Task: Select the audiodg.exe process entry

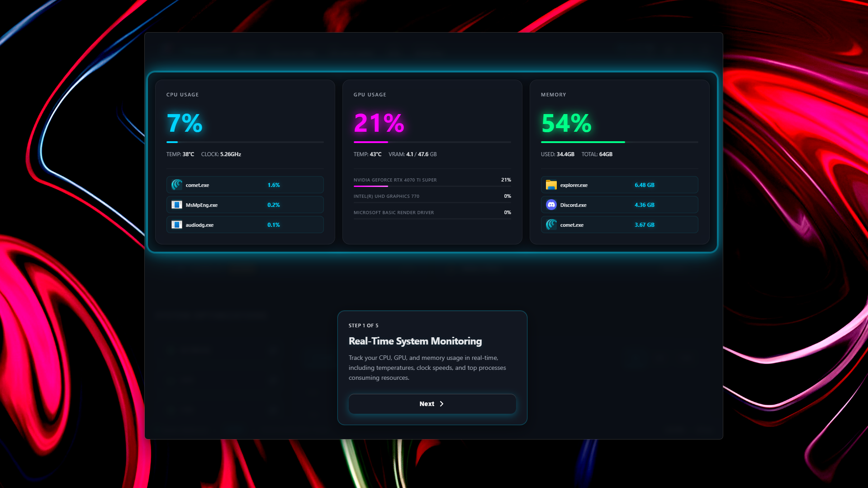Action: point(245,225)
